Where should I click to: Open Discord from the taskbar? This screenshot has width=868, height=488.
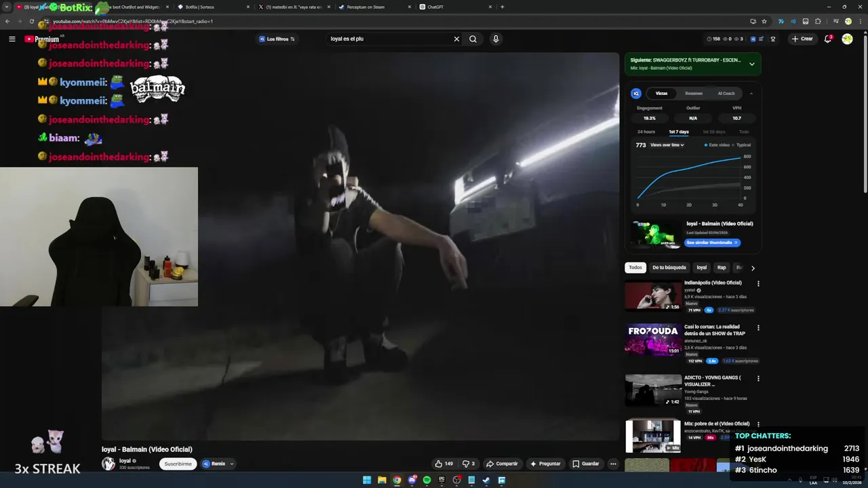point(412,480)
